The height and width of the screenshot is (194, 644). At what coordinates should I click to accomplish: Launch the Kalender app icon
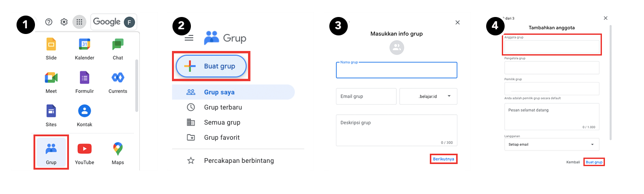point(84,49)
